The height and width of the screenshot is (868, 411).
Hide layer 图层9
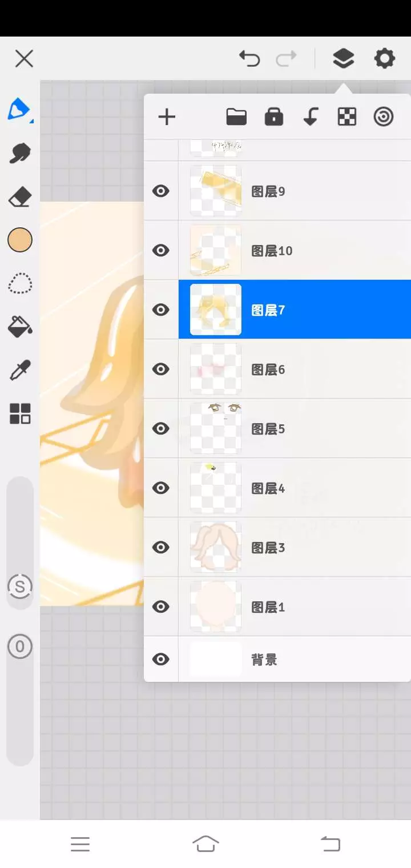coord(161,191)
